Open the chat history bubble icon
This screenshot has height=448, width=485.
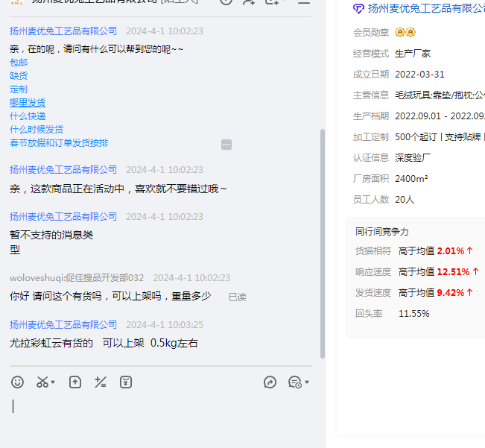(x=294, y=382)
